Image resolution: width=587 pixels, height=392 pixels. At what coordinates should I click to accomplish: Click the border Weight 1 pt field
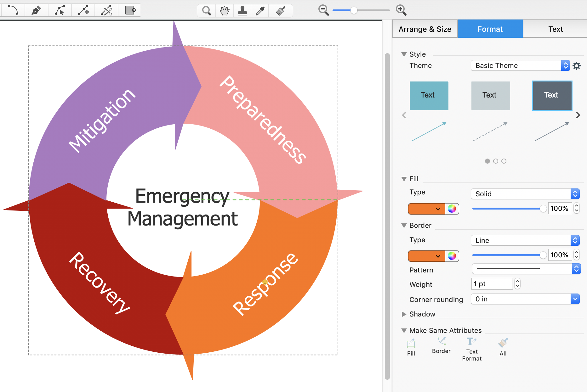492,284
